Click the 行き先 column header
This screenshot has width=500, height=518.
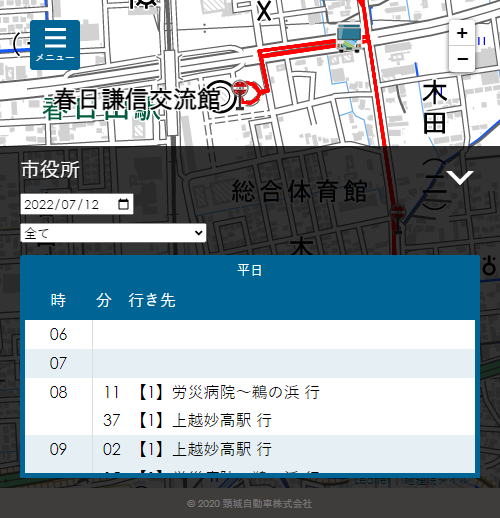pyautogui.click(x=152, y=300)
